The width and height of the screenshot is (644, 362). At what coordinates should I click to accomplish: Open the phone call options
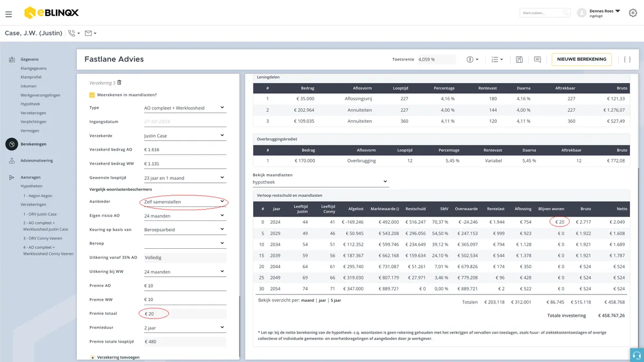pos(74,33)
